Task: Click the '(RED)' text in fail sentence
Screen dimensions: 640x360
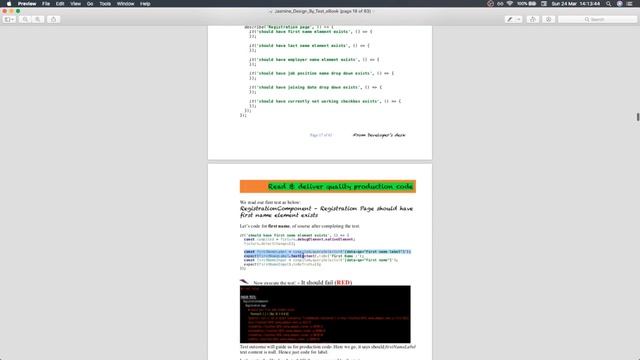Action: click(x=343, y=282)
